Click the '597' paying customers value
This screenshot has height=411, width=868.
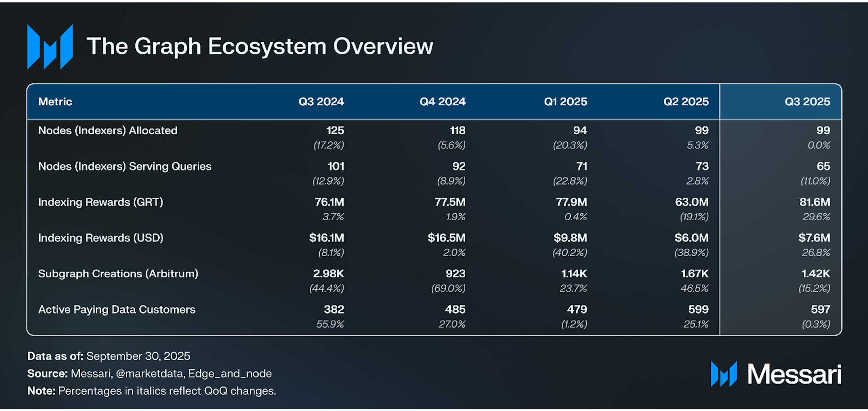pos(821,309)
